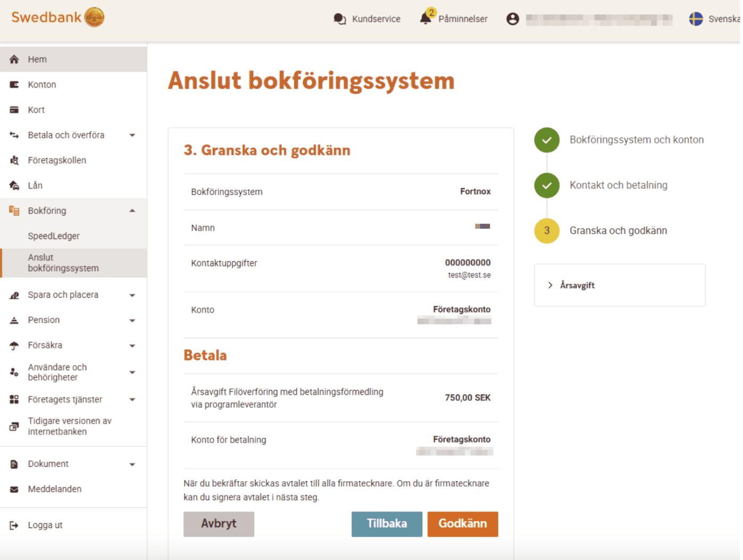The height and width of the screenshot is (560, 743).
Task: Select Anslut bokföringssystem submenu item
Action: pos(73,263)
